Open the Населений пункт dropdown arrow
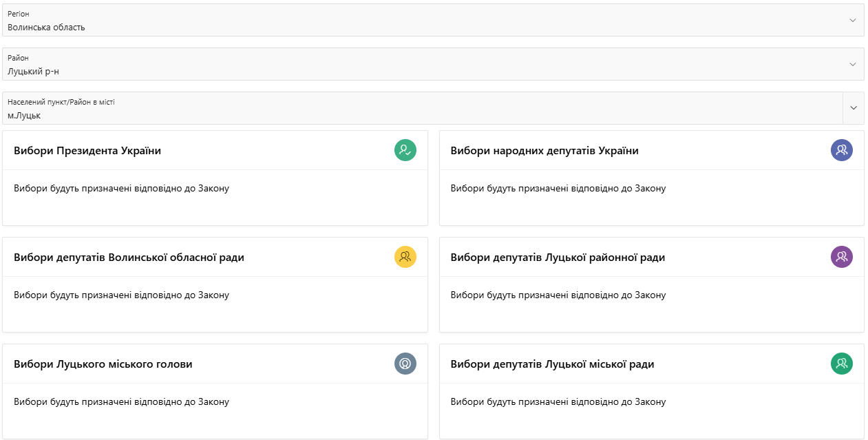The width and height of the screenshot is (868, 440). pos(854,108)
